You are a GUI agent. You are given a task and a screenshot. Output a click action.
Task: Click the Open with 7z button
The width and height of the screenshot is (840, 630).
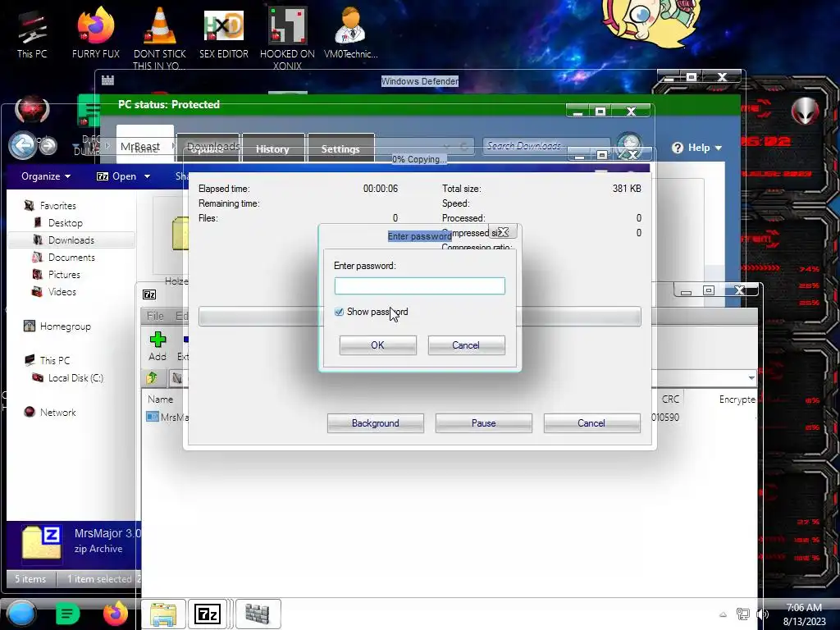coord(116,176)
